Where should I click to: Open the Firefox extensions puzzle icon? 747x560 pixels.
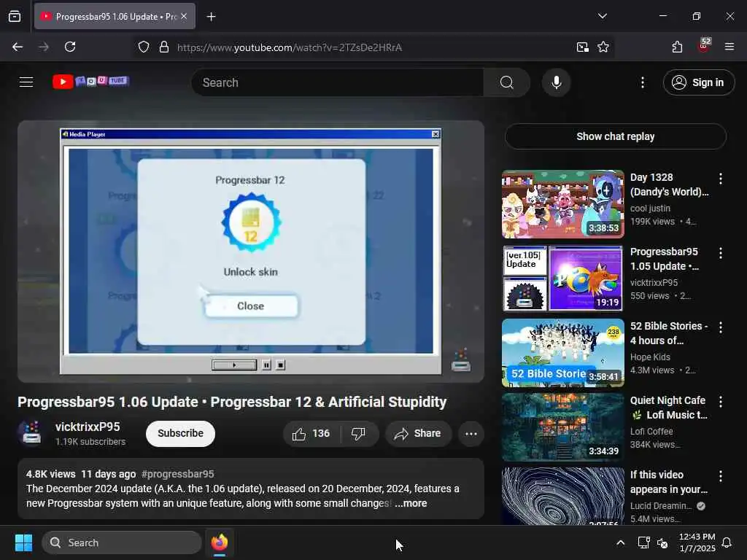pyautogui.click(x=677, y=47)
